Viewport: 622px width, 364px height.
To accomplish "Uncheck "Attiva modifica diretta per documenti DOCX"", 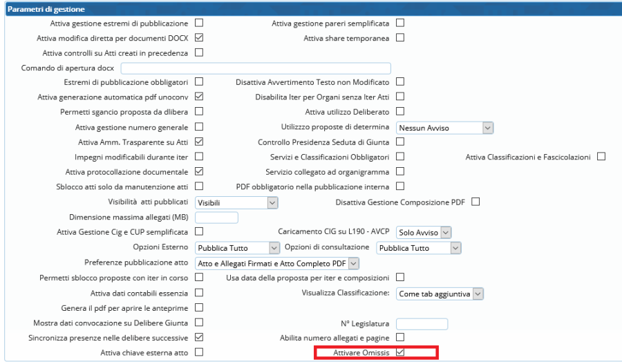I will coord(199,37).
